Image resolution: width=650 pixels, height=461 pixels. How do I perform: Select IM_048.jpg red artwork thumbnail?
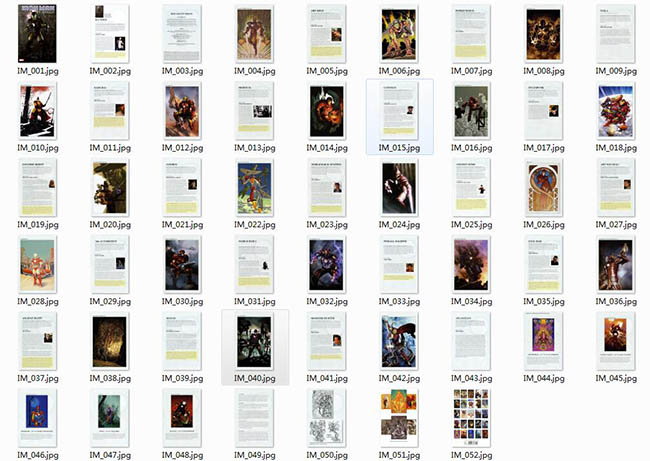pyautogui.click(x=182, y=418)
